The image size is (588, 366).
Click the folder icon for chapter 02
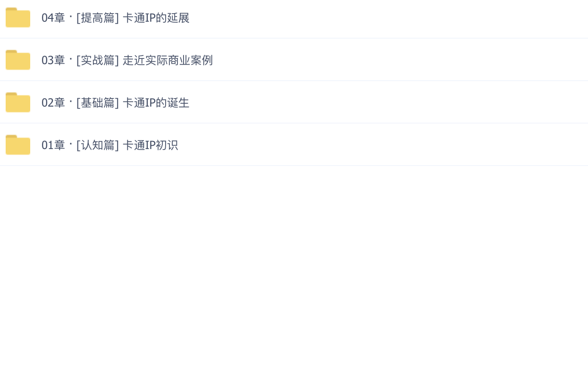tap(18, 103)
